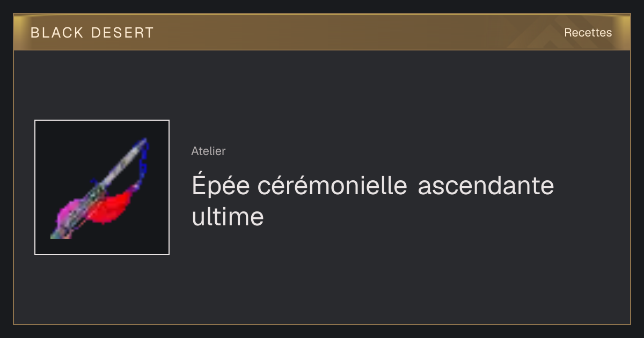Click the empty dark card area below the title
This screenshot has width=644, height=338.
[x=376, y=279]
